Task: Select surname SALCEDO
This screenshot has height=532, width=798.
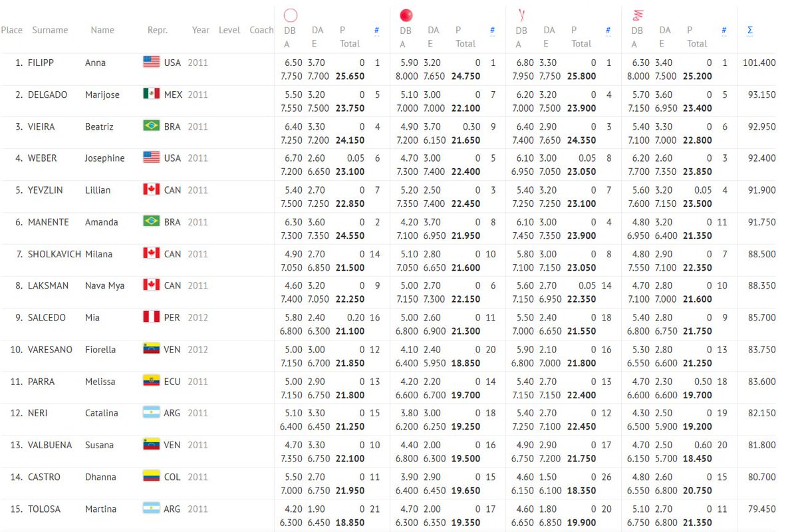Action: tap(47, 317)
